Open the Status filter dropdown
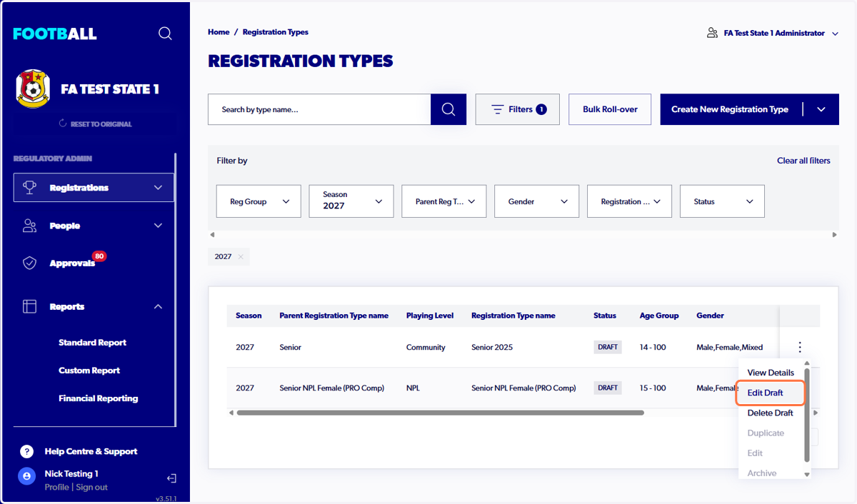This screenshot has width=857, height=504. pos(722,201)
